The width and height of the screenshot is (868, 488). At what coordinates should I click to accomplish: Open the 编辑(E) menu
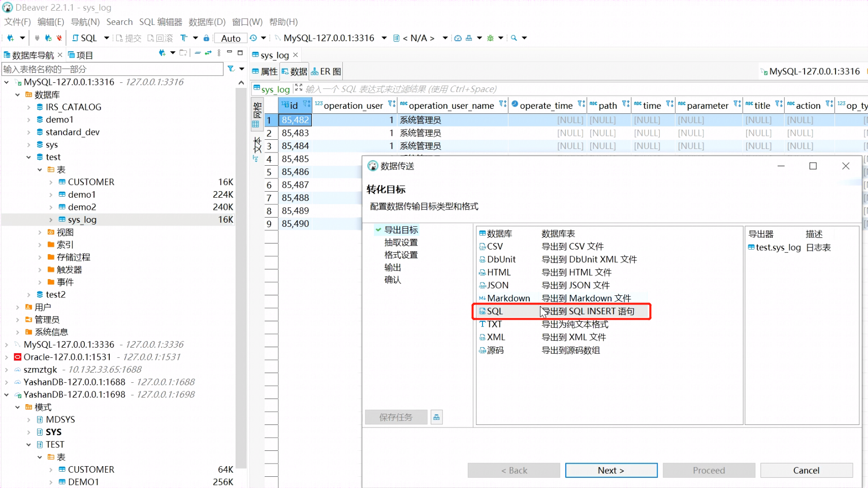coord(51,22)
